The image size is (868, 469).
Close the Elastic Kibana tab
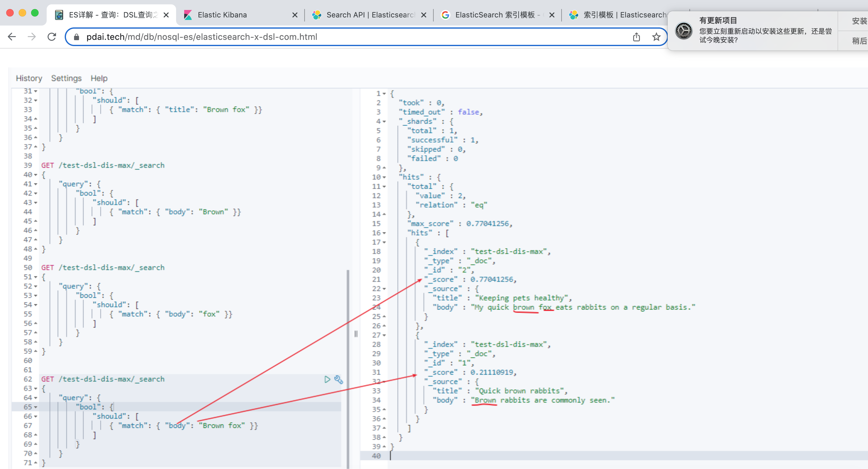point(295,15)
